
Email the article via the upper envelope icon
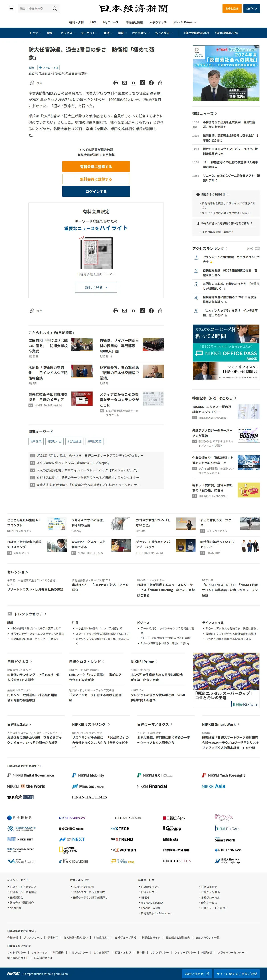coord(124,83)
